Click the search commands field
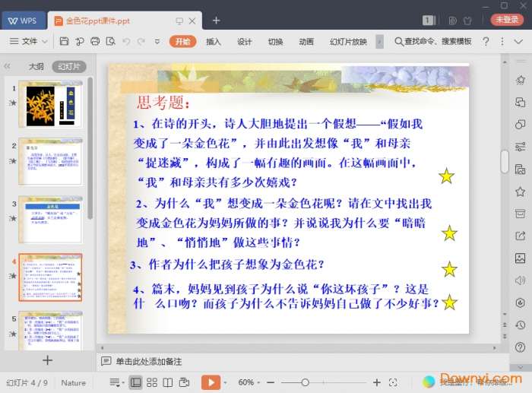The image size is (532, 393). [433, 41]
